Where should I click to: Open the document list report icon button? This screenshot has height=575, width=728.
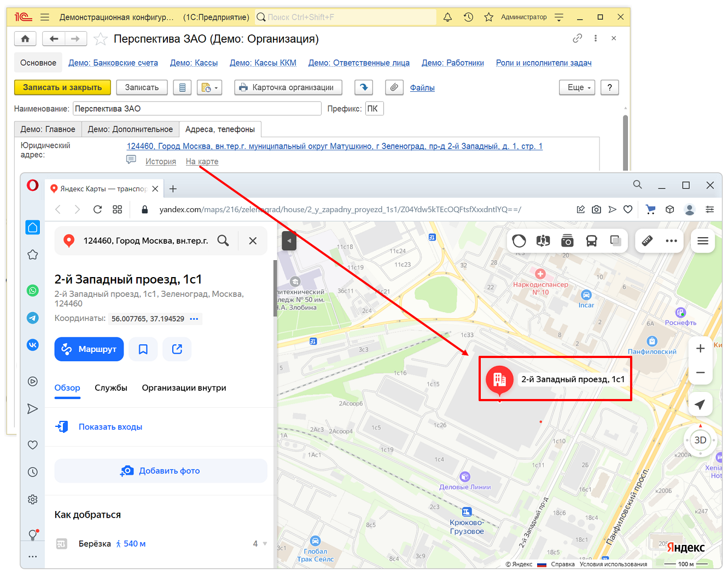click(x=183, y=87)
